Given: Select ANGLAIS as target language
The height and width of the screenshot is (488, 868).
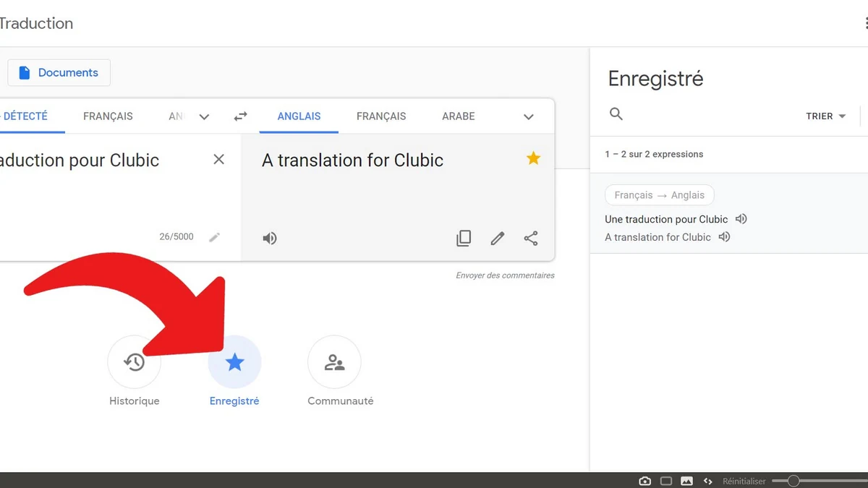Looking at the screenshot, I should 299,116.
